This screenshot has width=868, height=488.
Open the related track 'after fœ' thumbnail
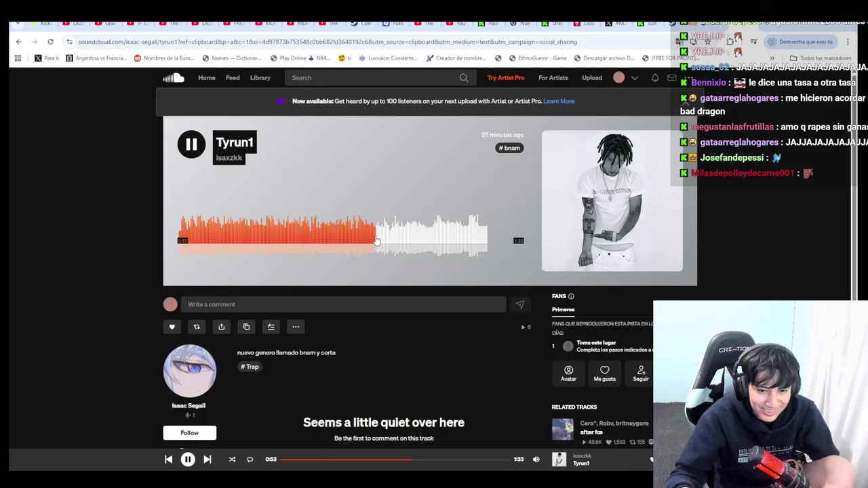click(563, 429)
